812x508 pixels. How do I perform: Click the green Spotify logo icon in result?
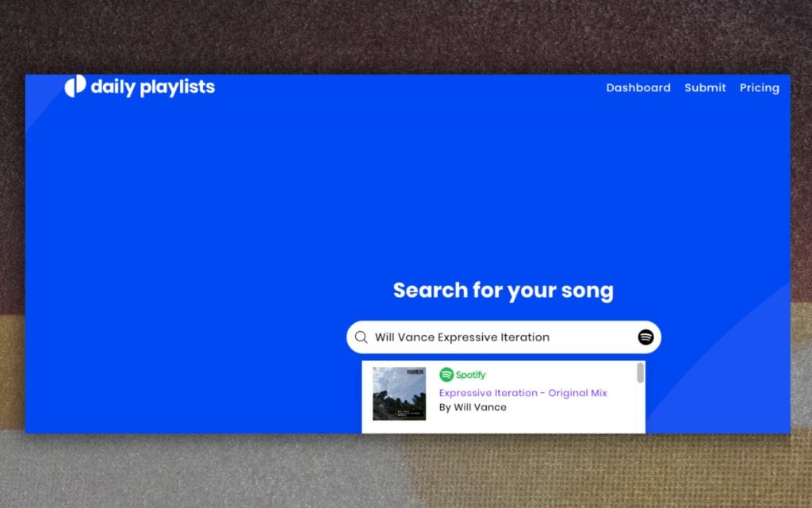[446, 375]
